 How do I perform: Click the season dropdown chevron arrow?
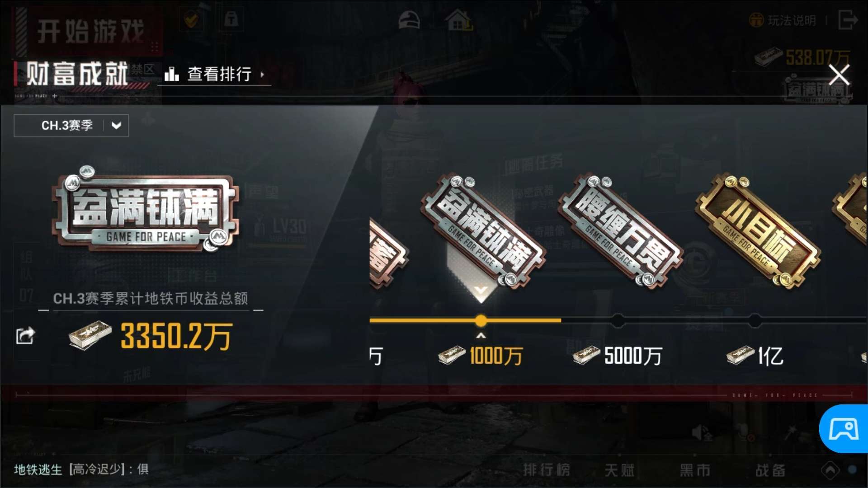point(116,126)
